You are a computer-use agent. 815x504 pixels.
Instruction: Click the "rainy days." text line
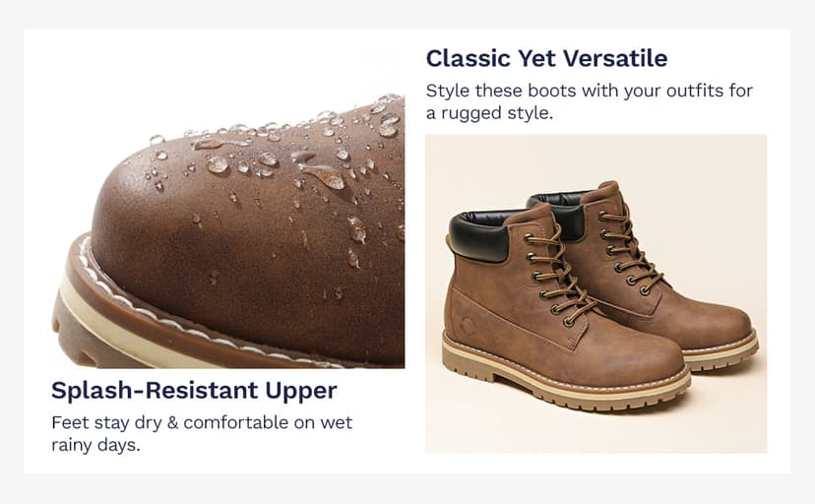pos(95,445)
